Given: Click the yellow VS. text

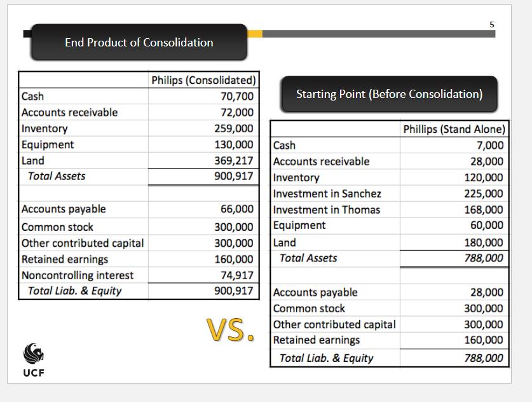Looking at the screenshot, I should pyautogui.click(x=231, y=329).
